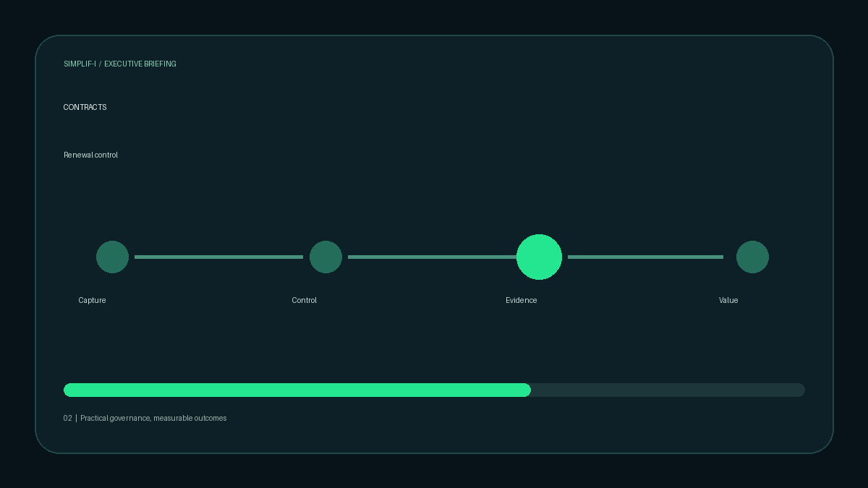Select the Control step circle

[x=325, y=257]
